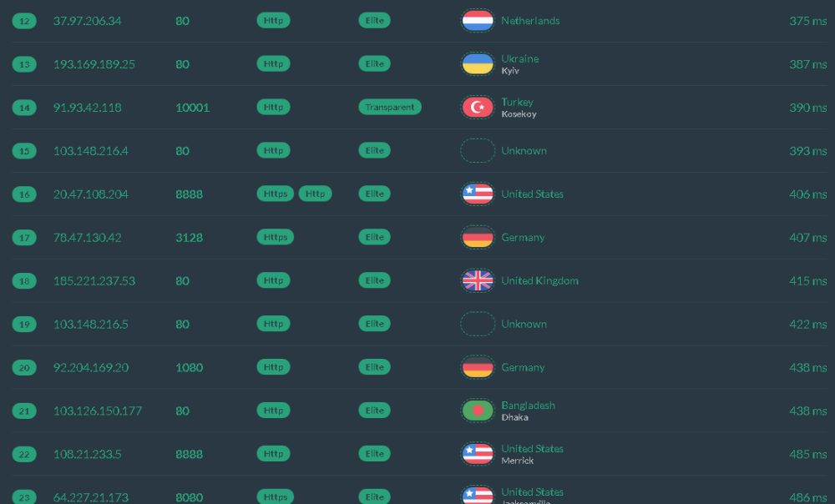Click the Turkey flag icon
The width and height of the screenshot is (835, 504).
point(478,108)
